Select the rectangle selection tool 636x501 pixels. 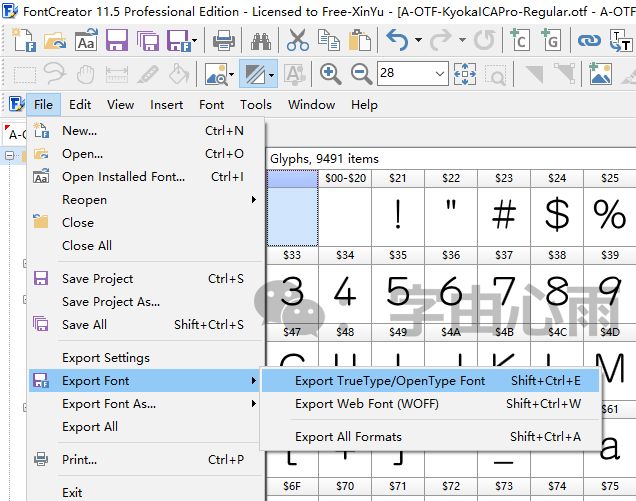coord(25,75)
